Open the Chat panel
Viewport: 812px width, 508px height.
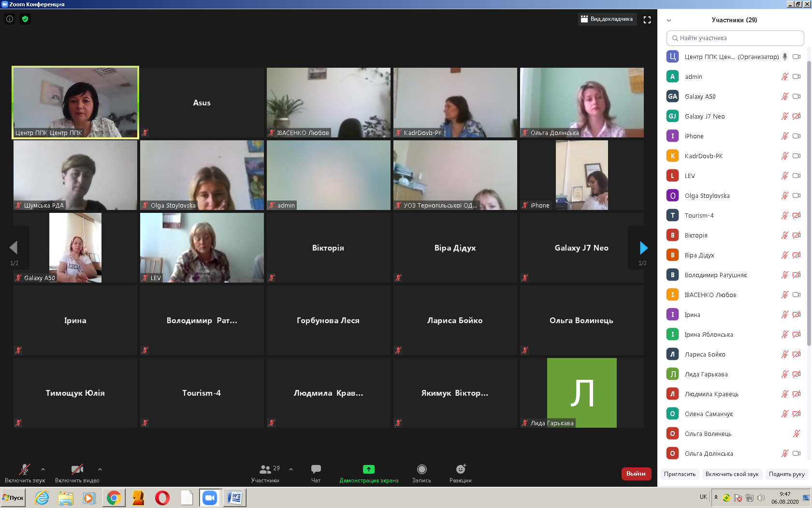[316, 474]
